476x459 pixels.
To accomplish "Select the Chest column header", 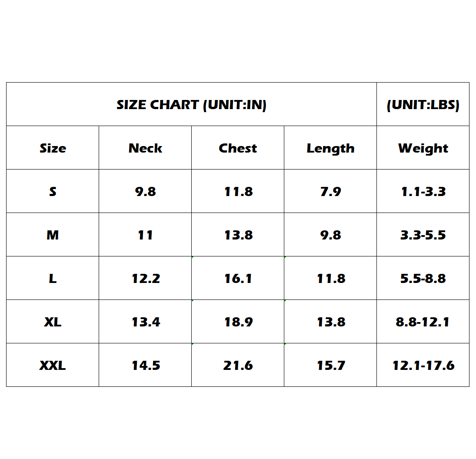I will pos(238,148).
